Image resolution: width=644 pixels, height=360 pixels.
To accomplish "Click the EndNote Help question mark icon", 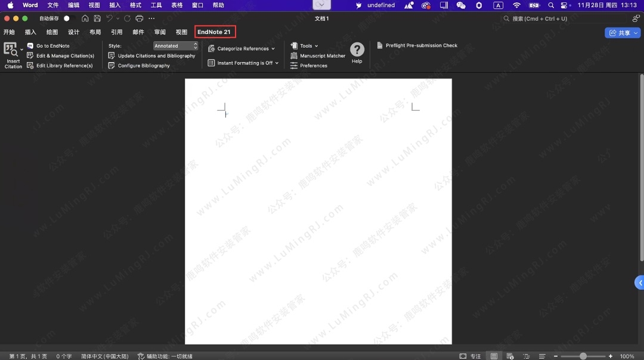I will pyautogui.click(x=357, y=50).
